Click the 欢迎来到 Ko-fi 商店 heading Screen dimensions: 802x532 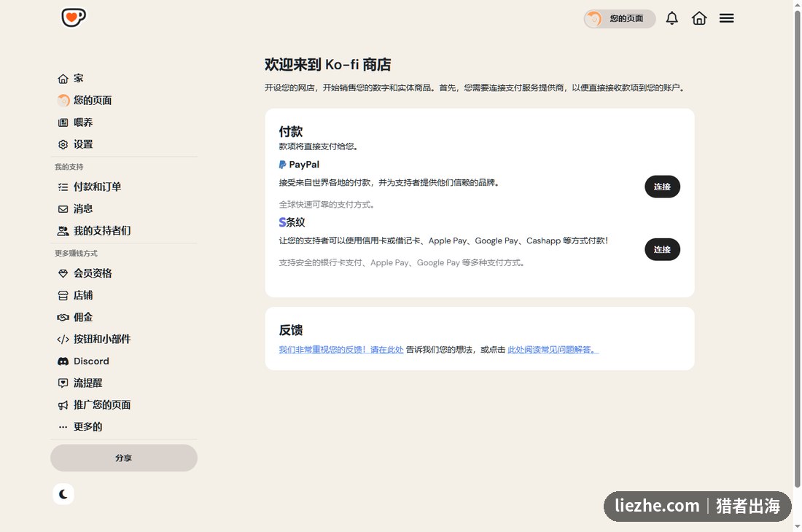pos(328,65)
